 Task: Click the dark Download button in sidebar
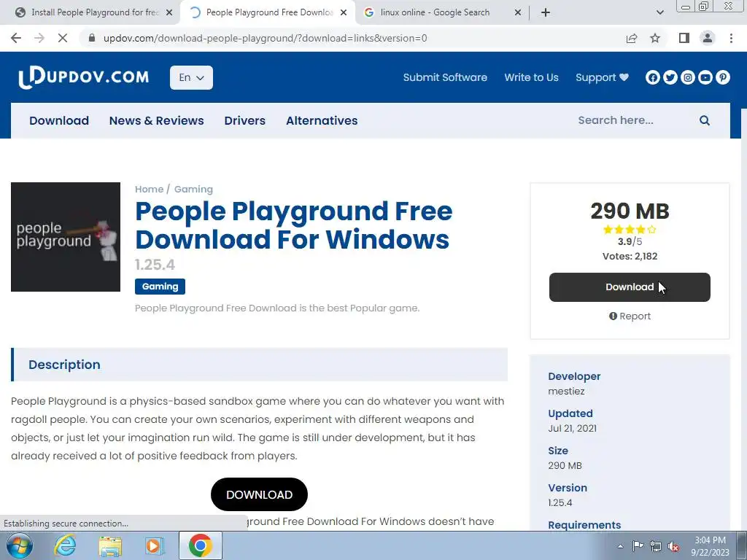click(630, 287)
